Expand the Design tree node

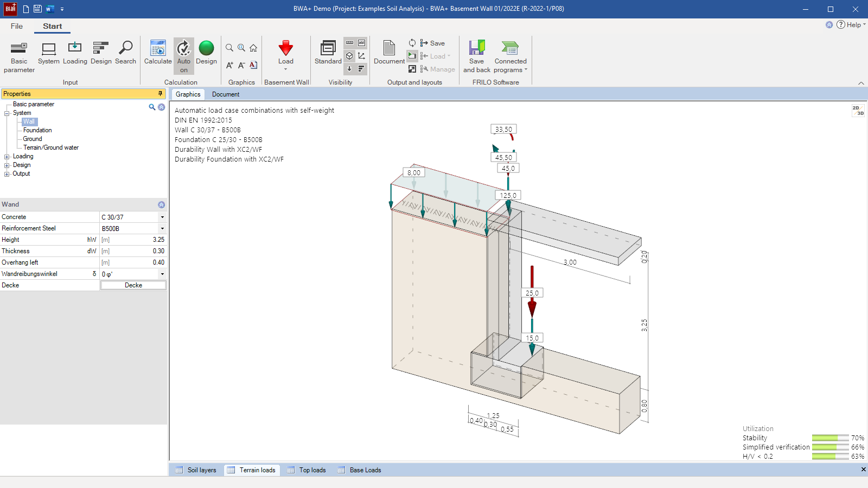tap(7, 165)
